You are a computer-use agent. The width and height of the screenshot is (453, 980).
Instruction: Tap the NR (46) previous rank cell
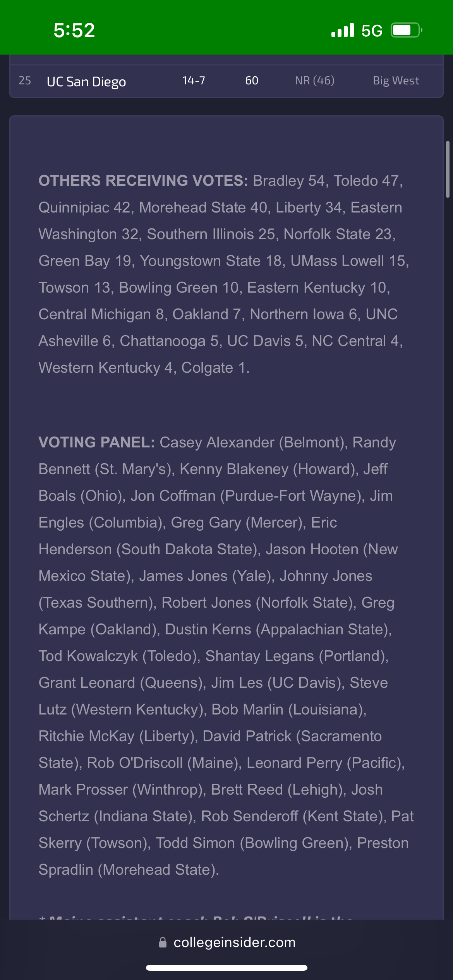click(x=314, y=81)
